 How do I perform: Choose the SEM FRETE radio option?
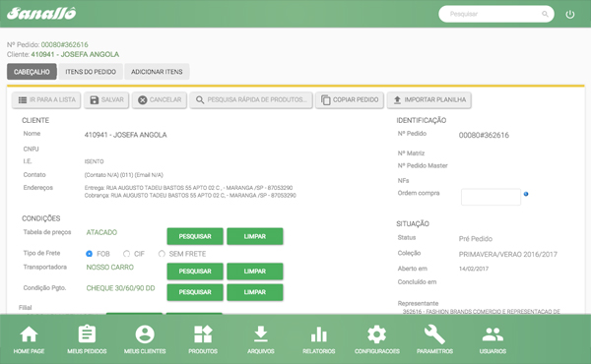tap(162, 254)
